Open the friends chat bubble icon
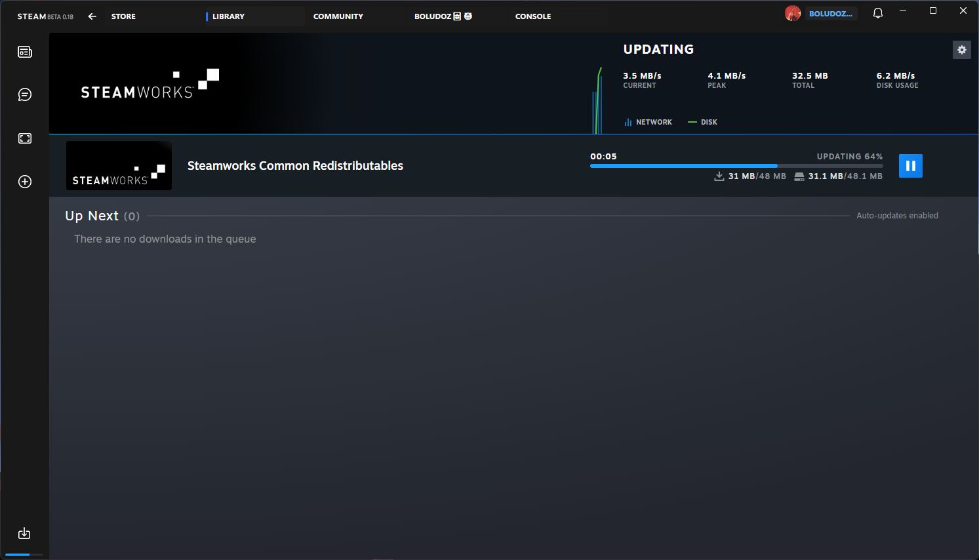979x560 pixels. click(25, 95)
